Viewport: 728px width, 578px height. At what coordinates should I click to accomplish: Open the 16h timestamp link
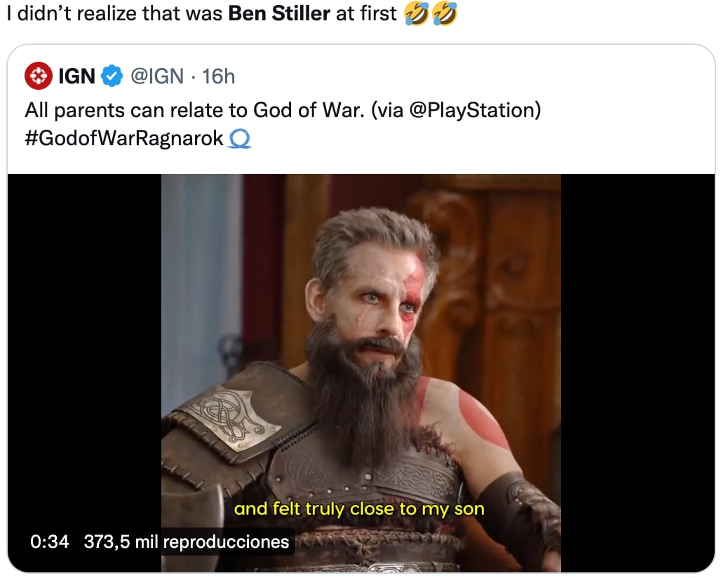click(219, 76)
